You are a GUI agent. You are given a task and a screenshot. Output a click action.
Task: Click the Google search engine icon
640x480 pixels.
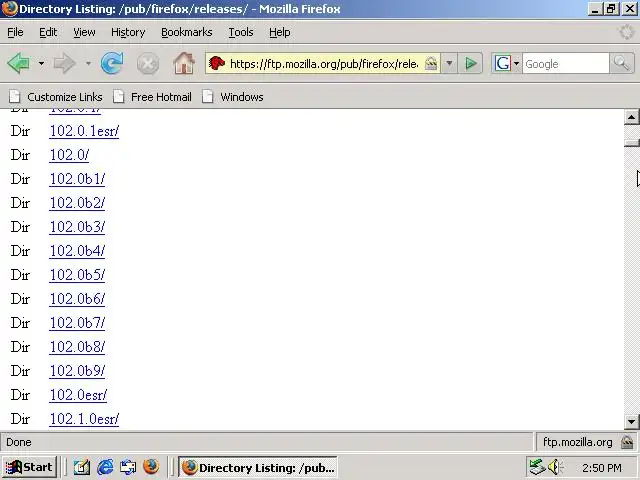502,63
